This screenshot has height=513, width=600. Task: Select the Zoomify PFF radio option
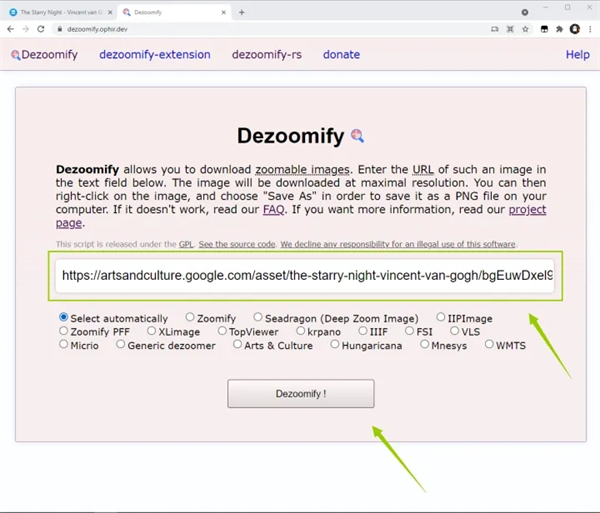[64, 331]
